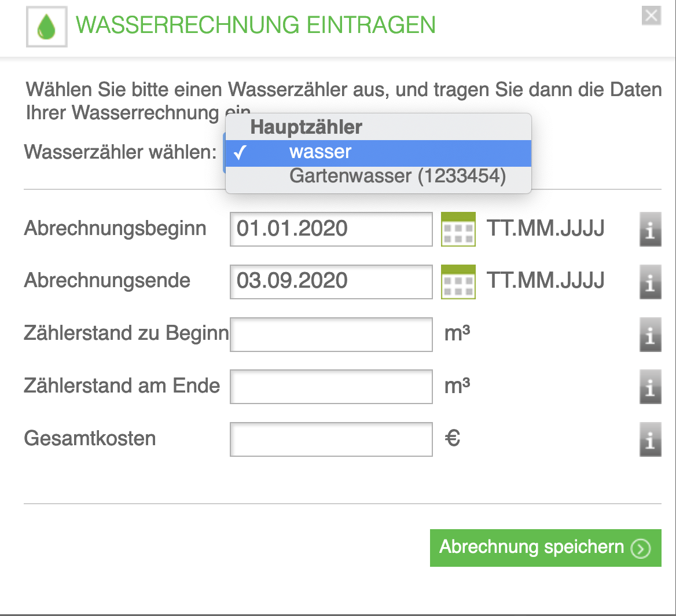Open the calendar picker for Abrechnungsbeginn
The width and height of the screenshot is (676, 616).
click(458, 229)
